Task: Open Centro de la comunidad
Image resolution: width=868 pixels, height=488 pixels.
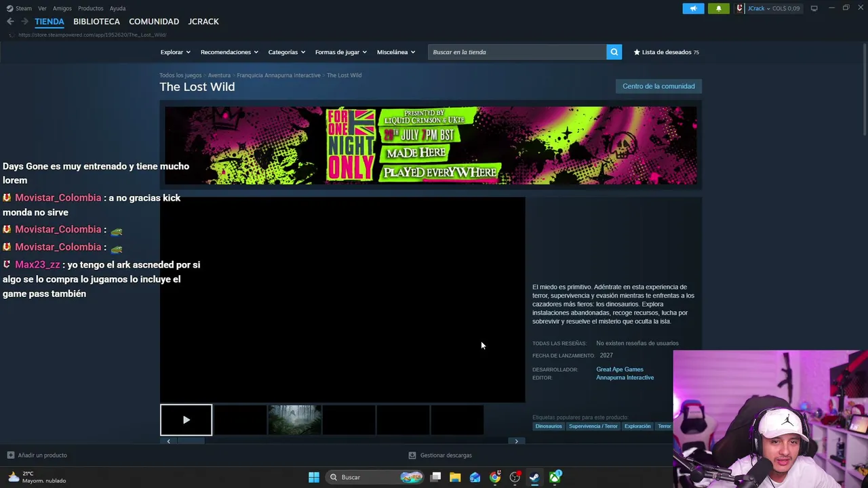Action: pyautogui.click(x=658, y=86)
